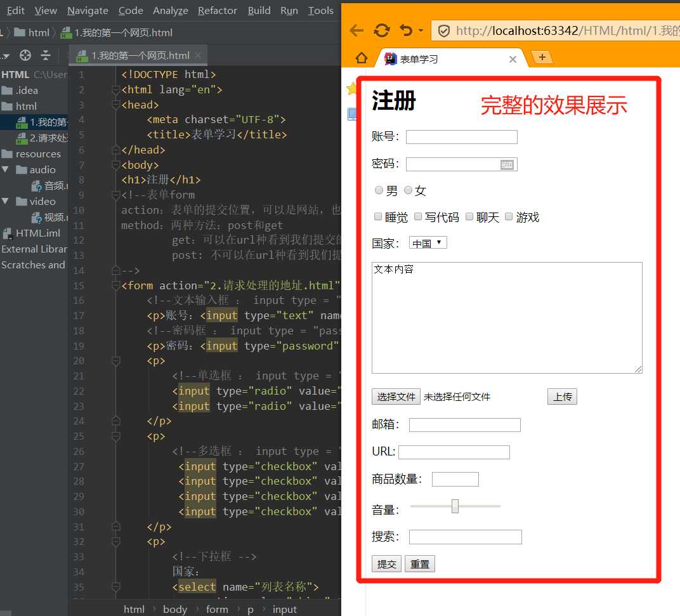Open the Analyze menu
The width and height of the screenshot is (680, 616).
[171, 10]
